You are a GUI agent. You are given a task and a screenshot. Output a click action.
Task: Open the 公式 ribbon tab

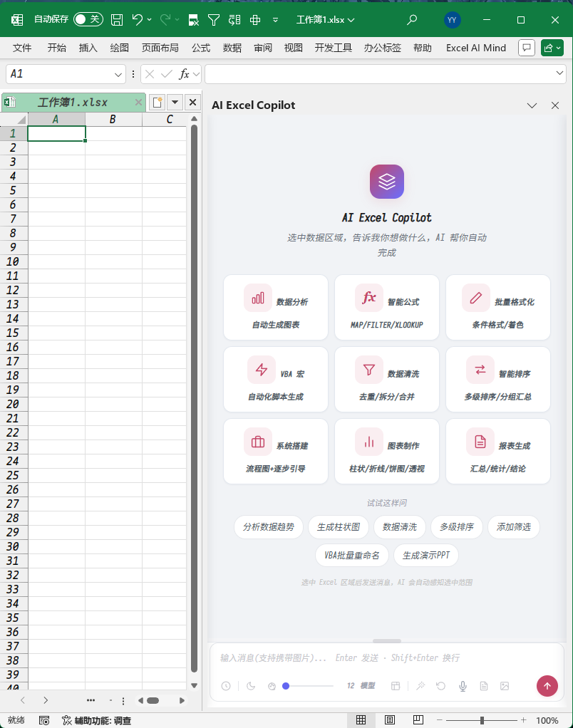(201, 48)
